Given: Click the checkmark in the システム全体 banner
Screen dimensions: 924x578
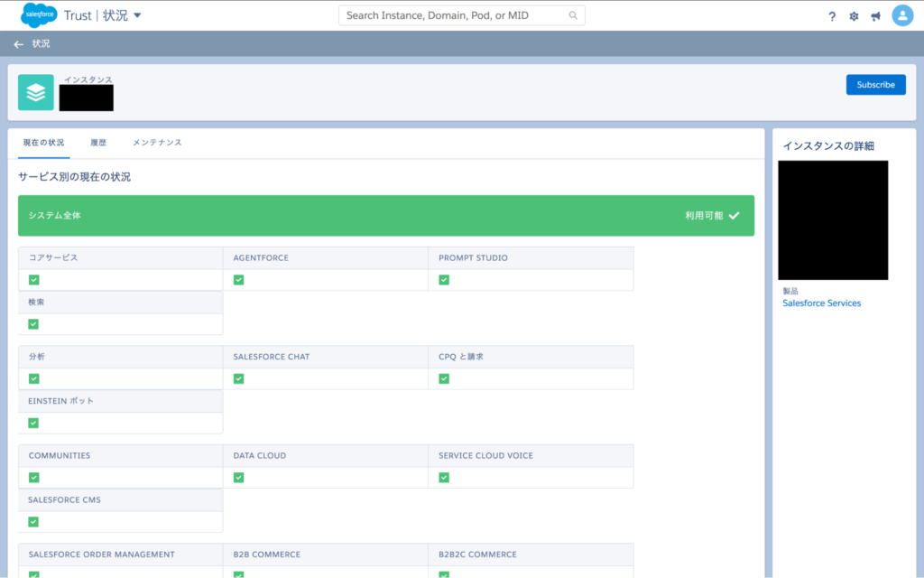Looking at the screenshot, I should [734, 216].
